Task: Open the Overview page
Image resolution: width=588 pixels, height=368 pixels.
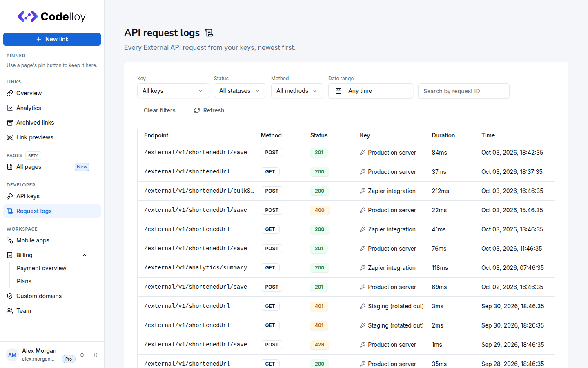Action: (x=52, y=93)
